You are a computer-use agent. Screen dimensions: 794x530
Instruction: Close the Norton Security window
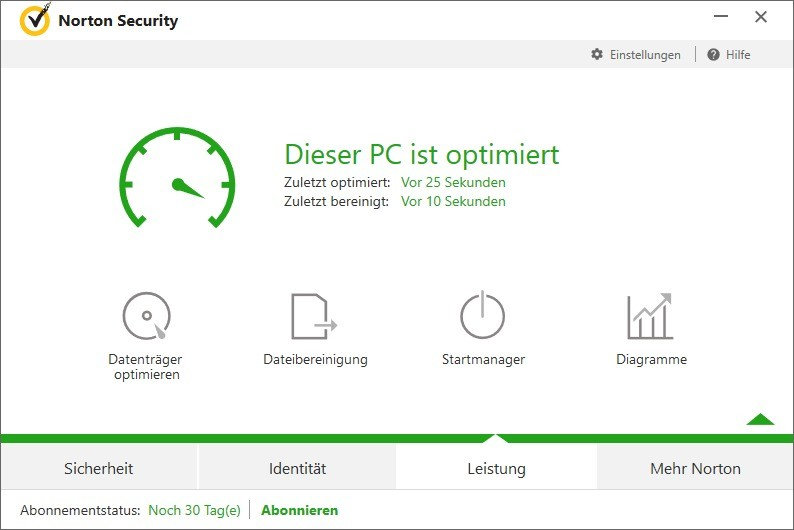(761, 17)
